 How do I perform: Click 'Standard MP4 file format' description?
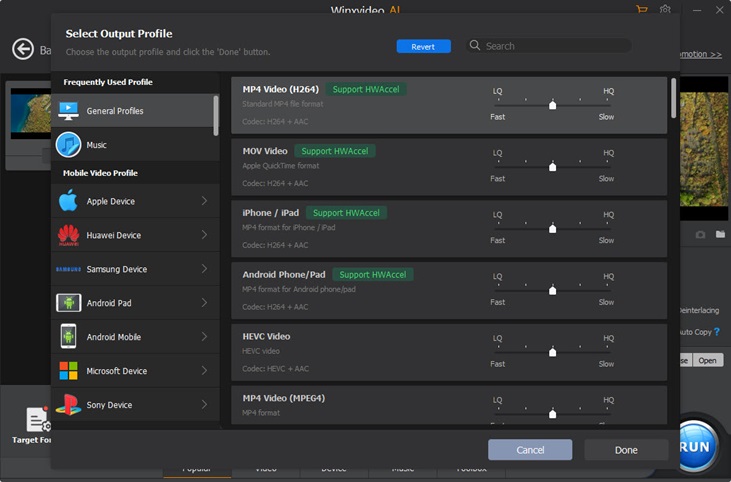283,103
